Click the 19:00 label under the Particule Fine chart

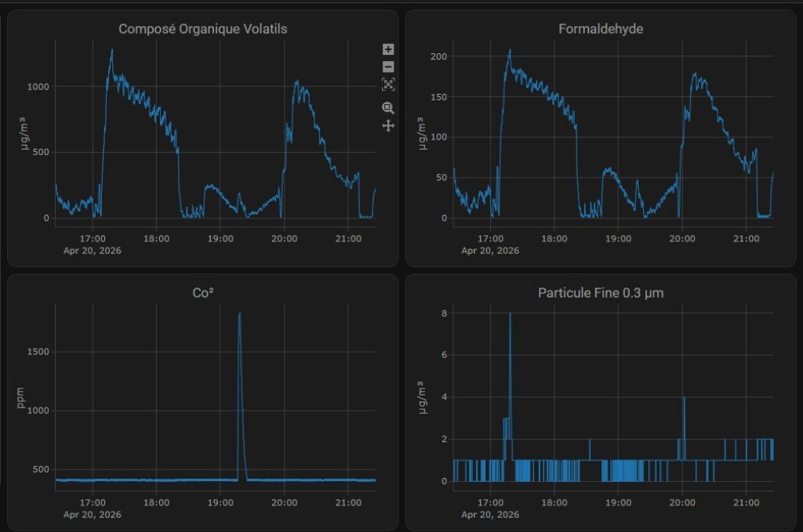coord(618,503)
